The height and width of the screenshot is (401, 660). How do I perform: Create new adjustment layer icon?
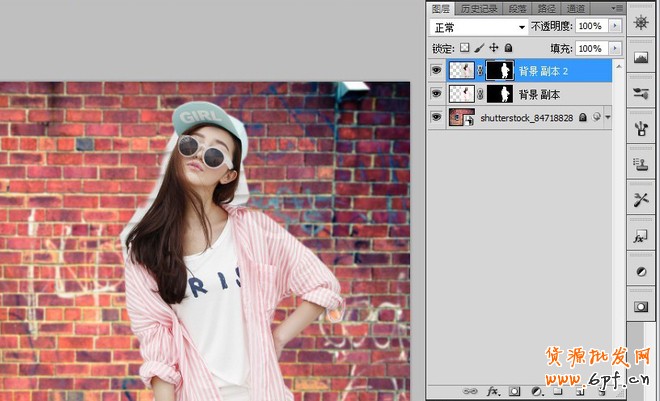point(536,391)
